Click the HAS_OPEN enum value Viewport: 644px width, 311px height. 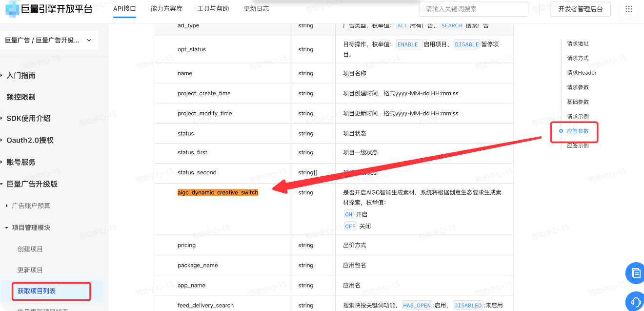pos(417,305)
